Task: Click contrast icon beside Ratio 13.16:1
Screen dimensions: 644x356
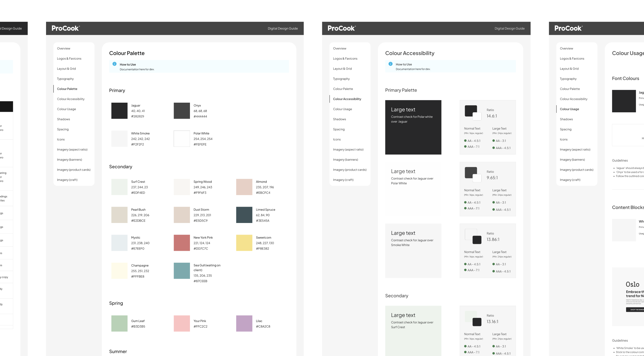Action: coord(473,318)
